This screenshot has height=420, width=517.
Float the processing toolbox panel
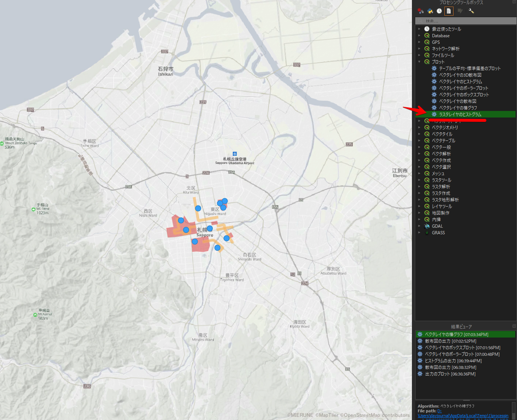(x=514, y=2)
